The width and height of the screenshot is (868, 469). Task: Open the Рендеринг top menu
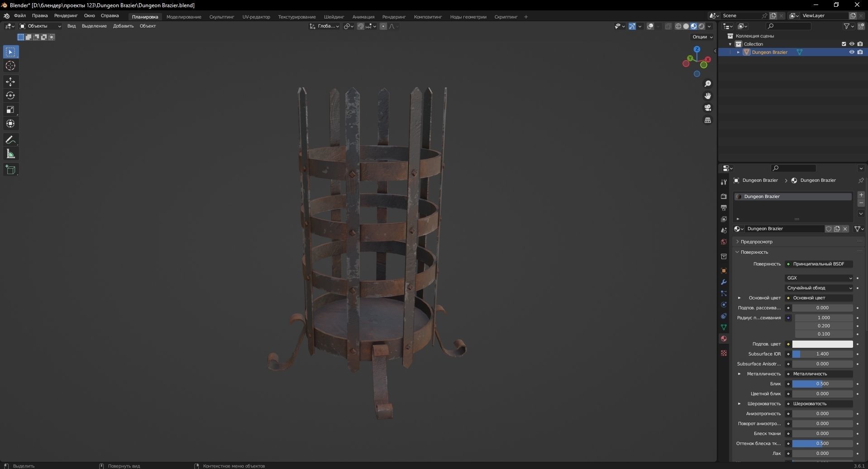[x=66, y=16]
